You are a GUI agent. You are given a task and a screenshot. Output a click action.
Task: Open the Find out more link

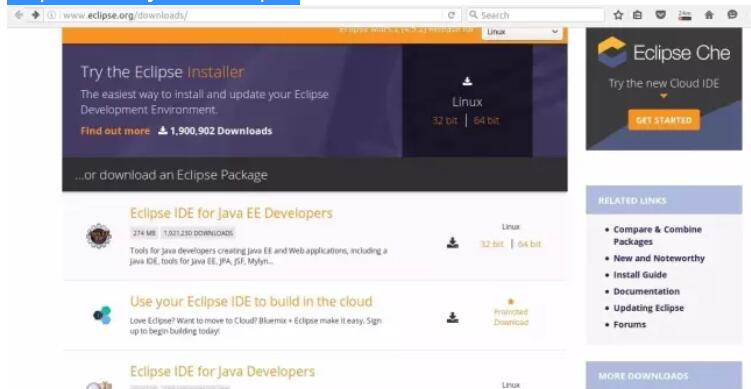pyautogui.click(x=115, y=131)
